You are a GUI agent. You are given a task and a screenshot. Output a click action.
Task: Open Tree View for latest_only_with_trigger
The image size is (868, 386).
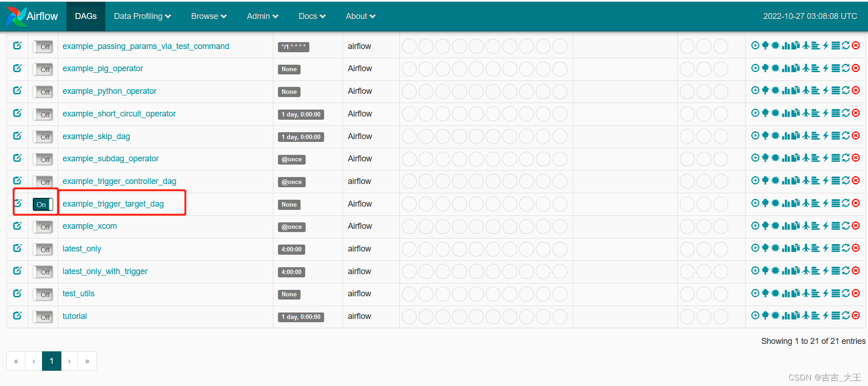click(766, 270)
